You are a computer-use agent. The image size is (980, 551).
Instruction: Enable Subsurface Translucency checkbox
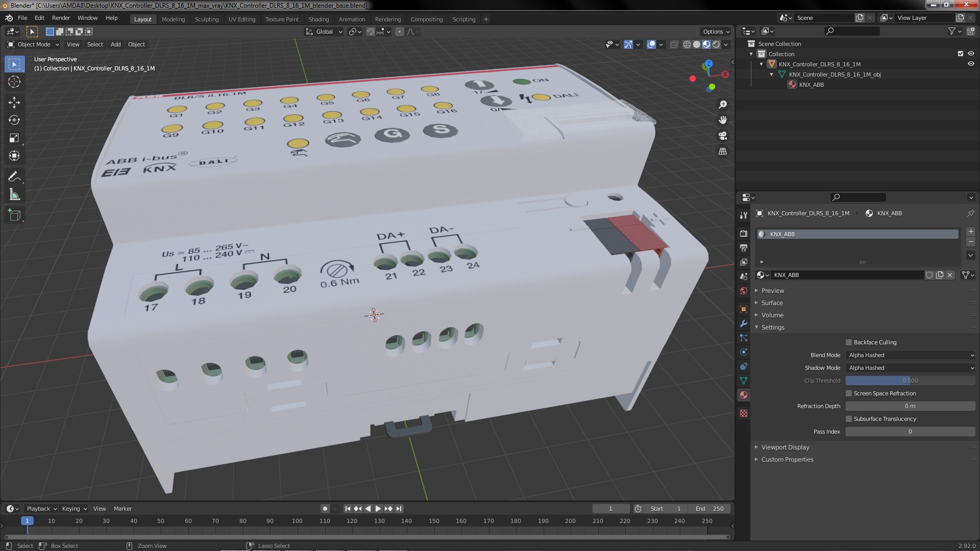(849, 419)
